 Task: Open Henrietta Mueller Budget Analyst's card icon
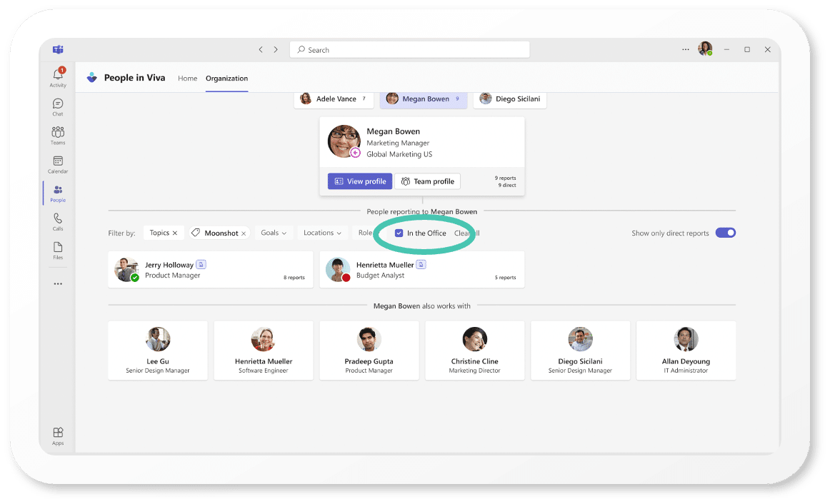(421, 264)
